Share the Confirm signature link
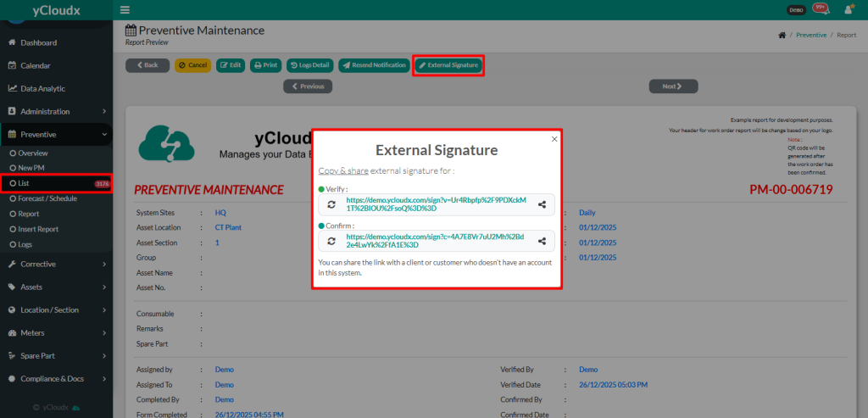Viewport: 868px width, 418px height. (542, 241)
